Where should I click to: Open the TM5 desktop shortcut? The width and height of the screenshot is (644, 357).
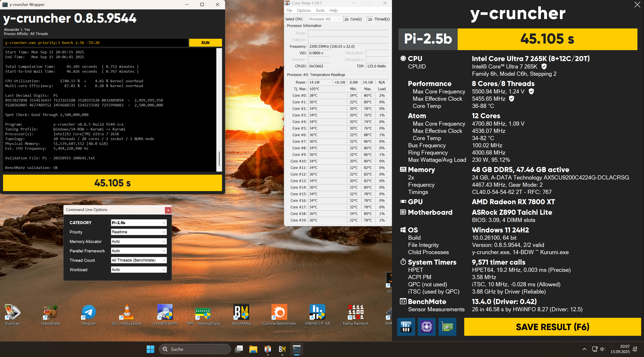coord(203,312)
